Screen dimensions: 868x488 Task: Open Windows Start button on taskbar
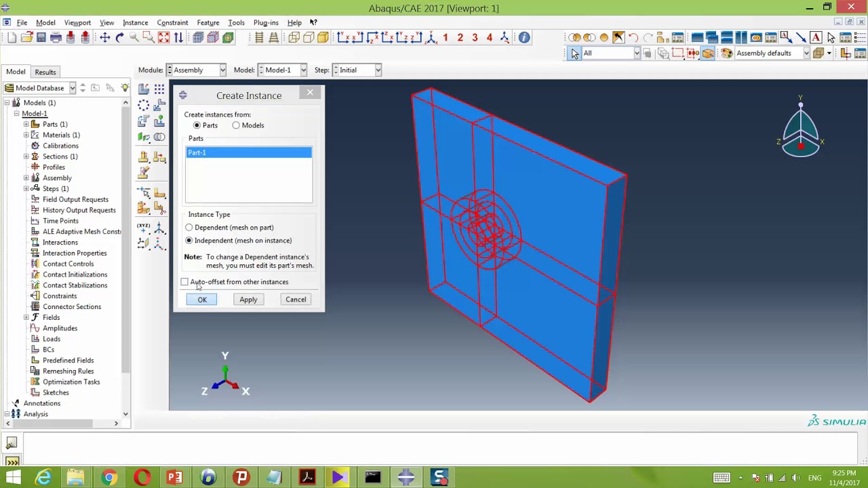point(12,478)
